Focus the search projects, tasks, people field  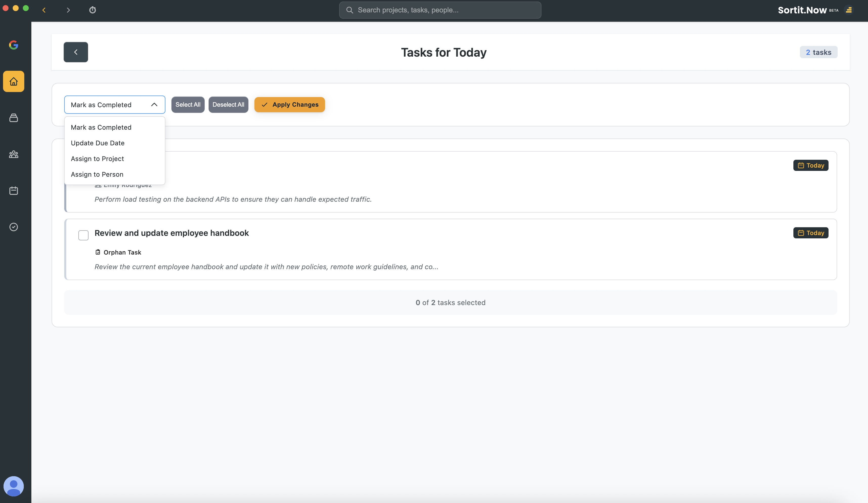click(x=440, y=10)
